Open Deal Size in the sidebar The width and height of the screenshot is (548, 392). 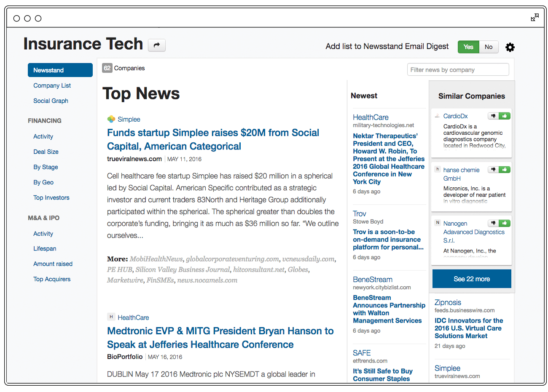pyautogui.click(x=46, y=152)
